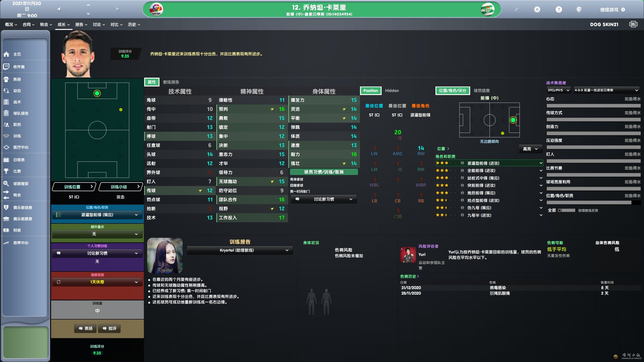Click the 表扬 praise button

point(85,328)
